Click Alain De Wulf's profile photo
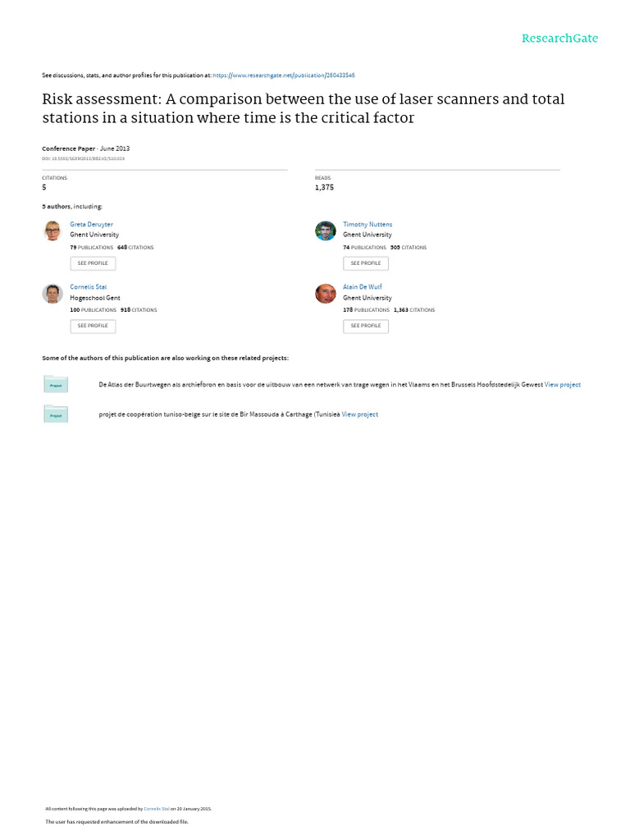 326,294
